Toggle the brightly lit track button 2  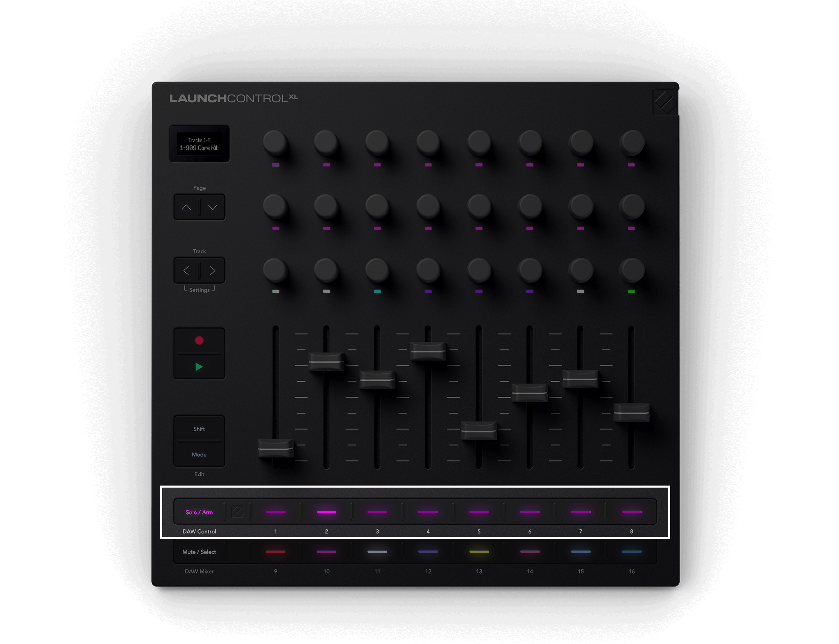tap(327, 512)
